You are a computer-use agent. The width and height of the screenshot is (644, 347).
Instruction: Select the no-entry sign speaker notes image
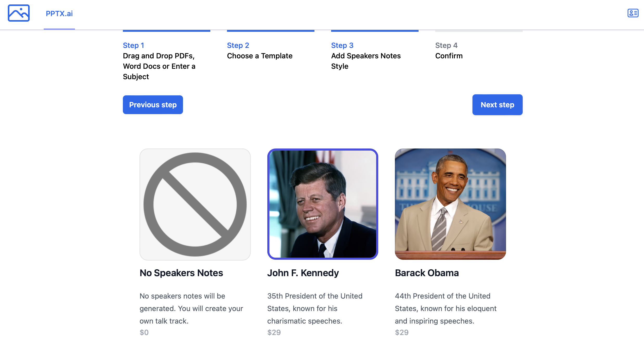click(x=195, y=204)
